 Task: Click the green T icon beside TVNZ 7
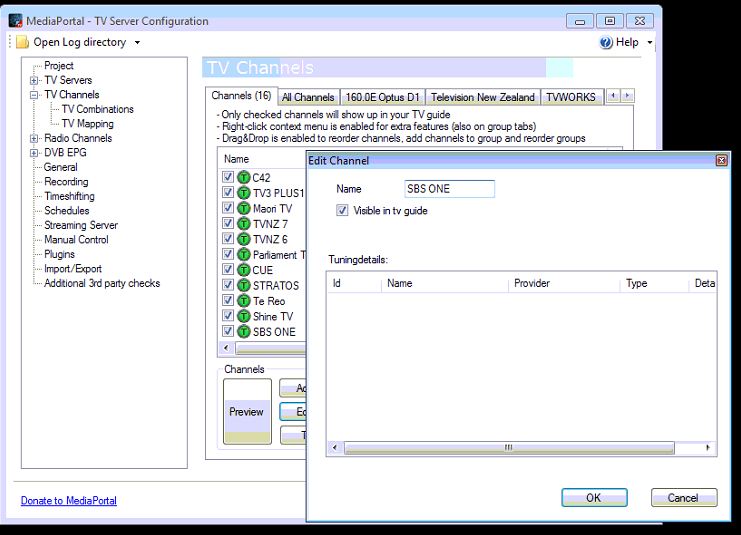243,224
